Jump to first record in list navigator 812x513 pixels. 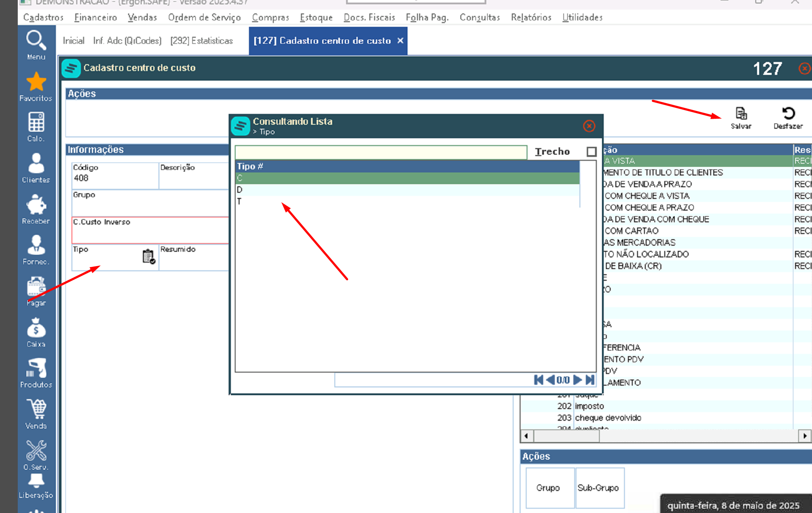pos(538,380)
